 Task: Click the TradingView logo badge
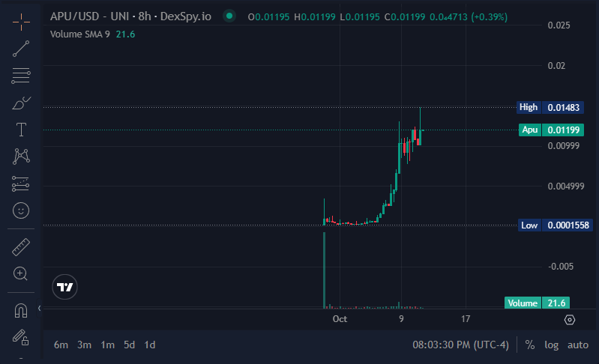point(64,287)
